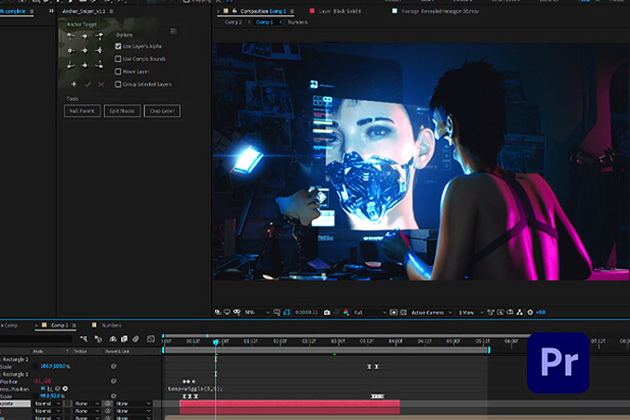Check the Group Selected Layers box
The height and width of the screenshot is (420, 630).
(x=117, y=84)
